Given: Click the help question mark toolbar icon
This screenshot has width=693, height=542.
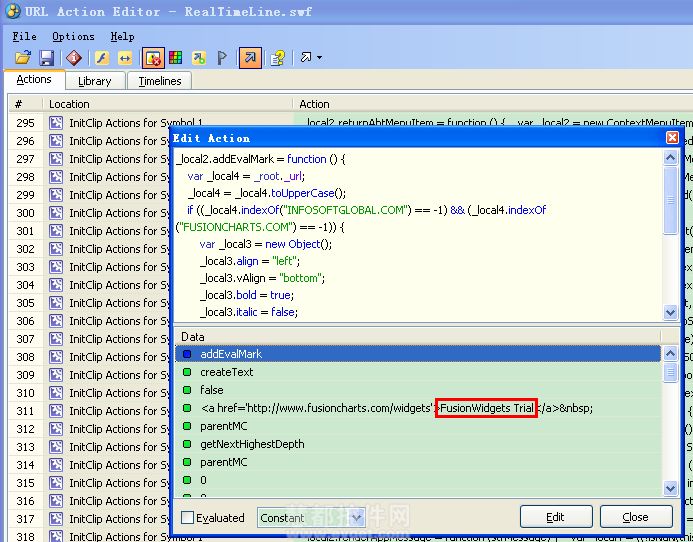Looking at the screenshot, I should [278, 58].
